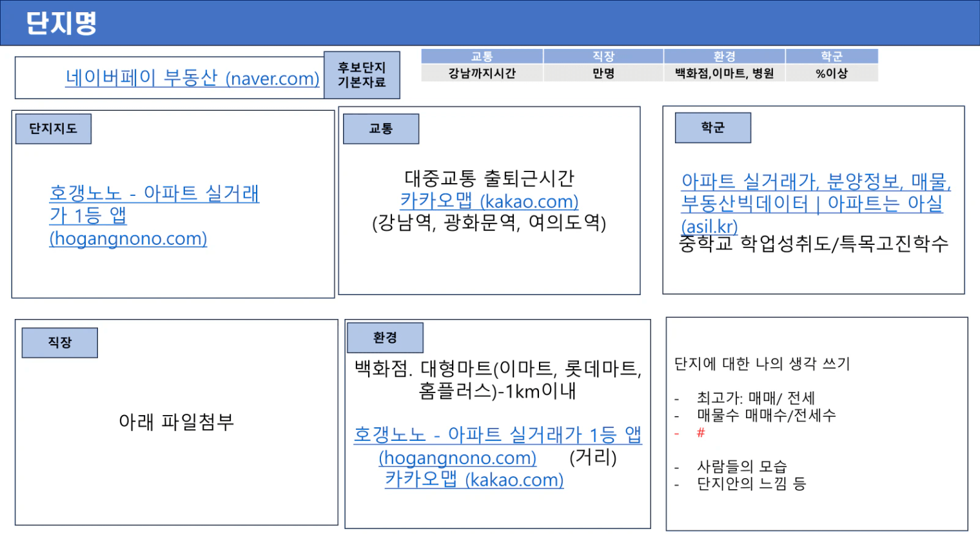Click bullet 단지안의 느낌 등
The width and height of the screenshot is (980, 551).
point(751,483)
